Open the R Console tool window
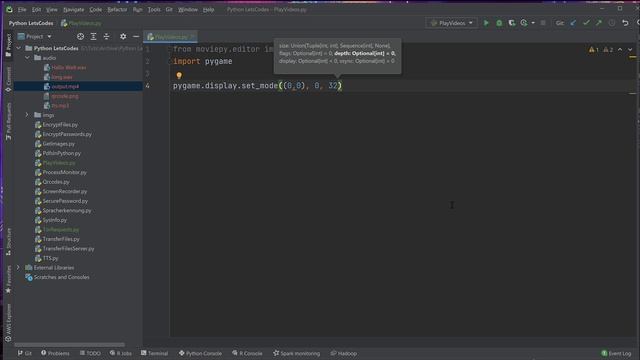This screenshot has width=640, height=360. click(247, 353)
